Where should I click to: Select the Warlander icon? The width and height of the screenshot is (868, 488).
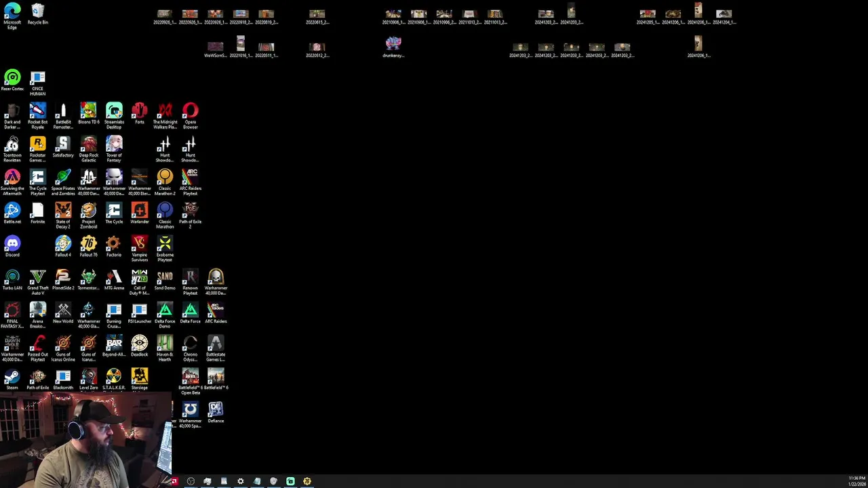140,213
